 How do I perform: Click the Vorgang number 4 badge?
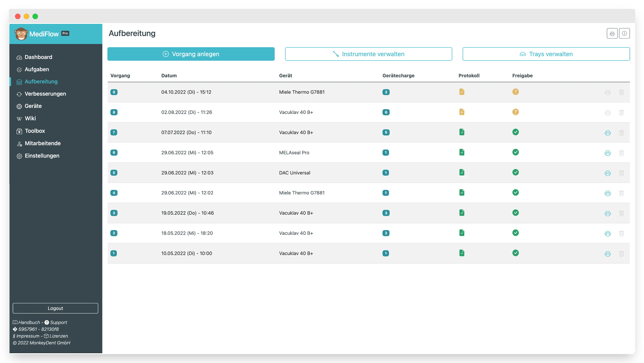tap(114, 193)
